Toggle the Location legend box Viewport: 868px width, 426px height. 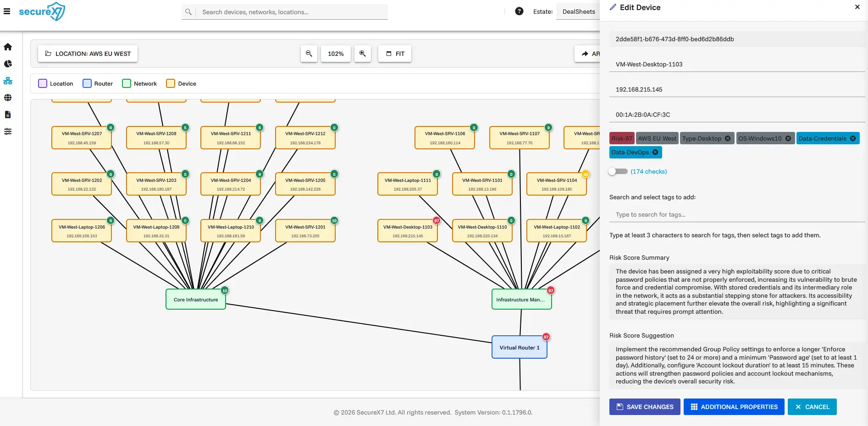coord(43,83)
